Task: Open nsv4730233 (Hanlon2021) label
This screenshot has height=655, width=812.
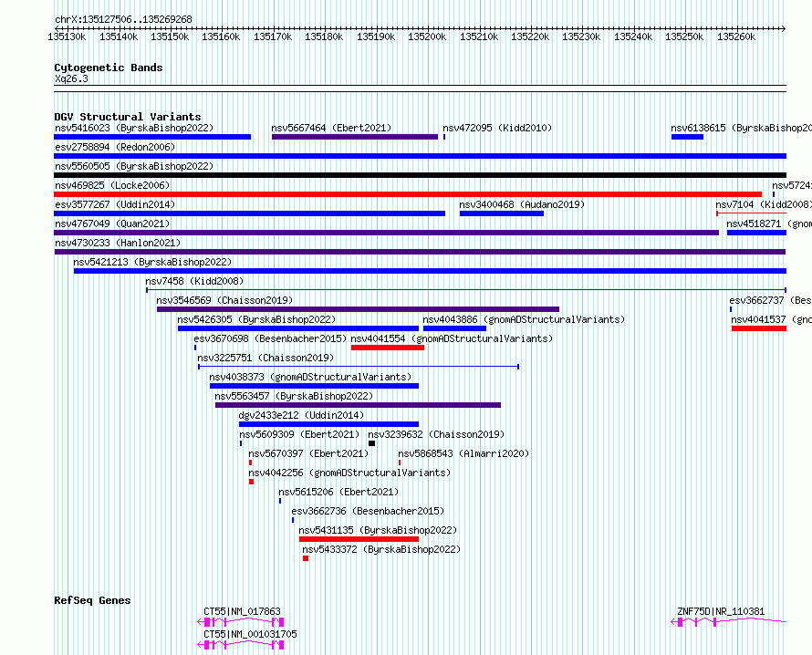Action: tap(118, 243)
